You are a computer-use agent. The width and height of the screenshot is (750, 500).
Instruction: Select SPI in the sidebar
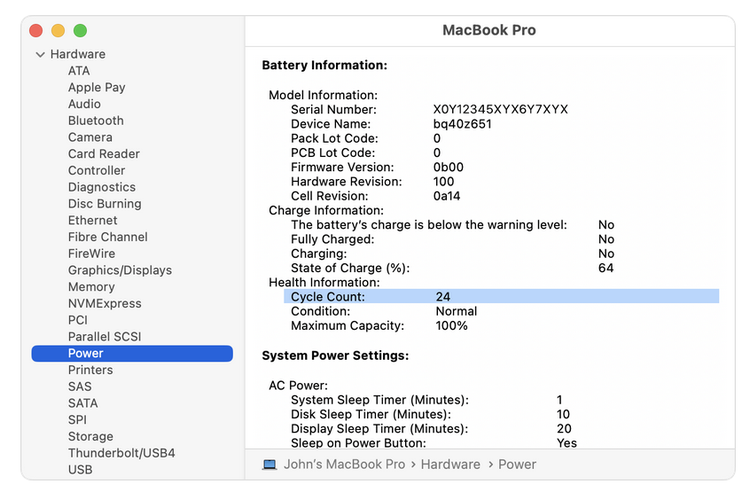pos(77,420)
